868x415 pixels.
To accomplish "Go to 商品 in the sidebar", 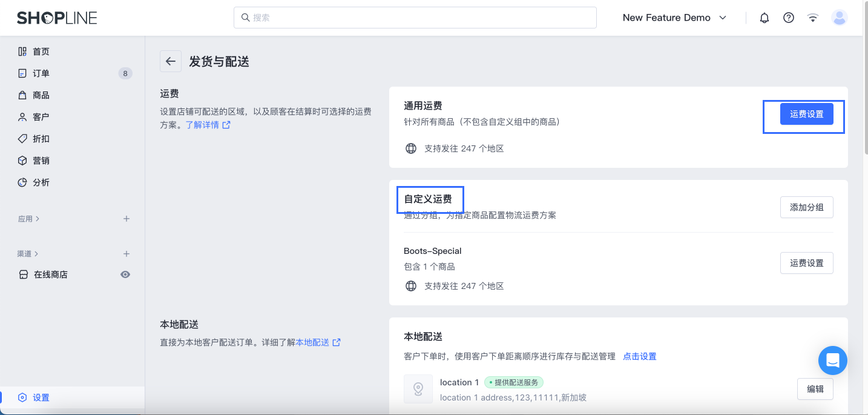I will pos(41,95).
